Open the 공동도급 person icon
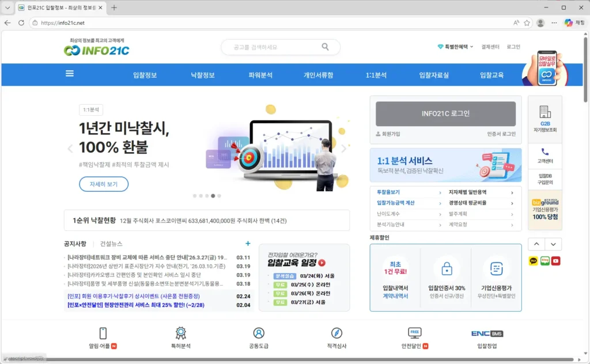 click(x=259, y=333)
